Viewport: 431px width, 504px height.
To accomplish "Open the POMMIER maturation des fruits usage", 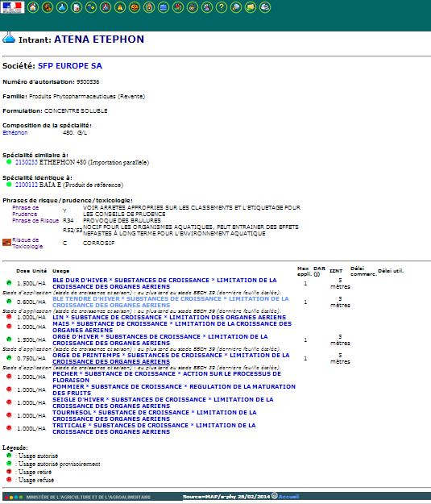I will (174, 389).
